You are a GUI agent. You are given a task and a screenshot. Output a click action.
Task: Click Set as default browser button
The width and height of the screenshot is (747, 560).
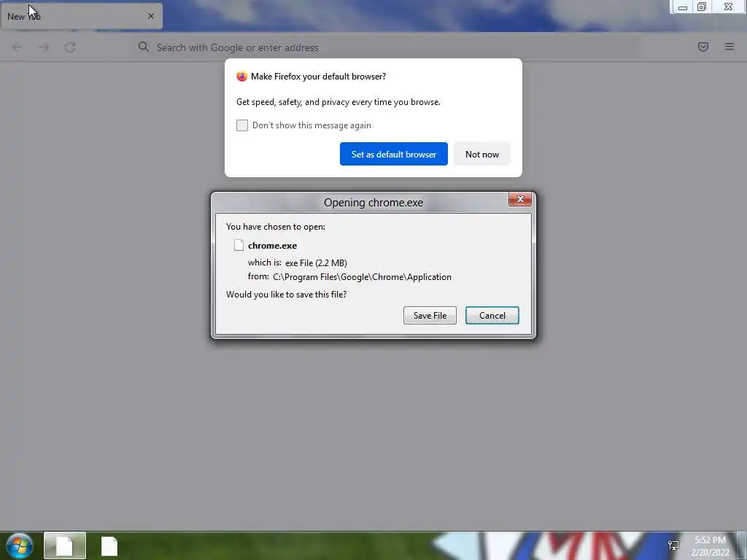coord(393,154)
